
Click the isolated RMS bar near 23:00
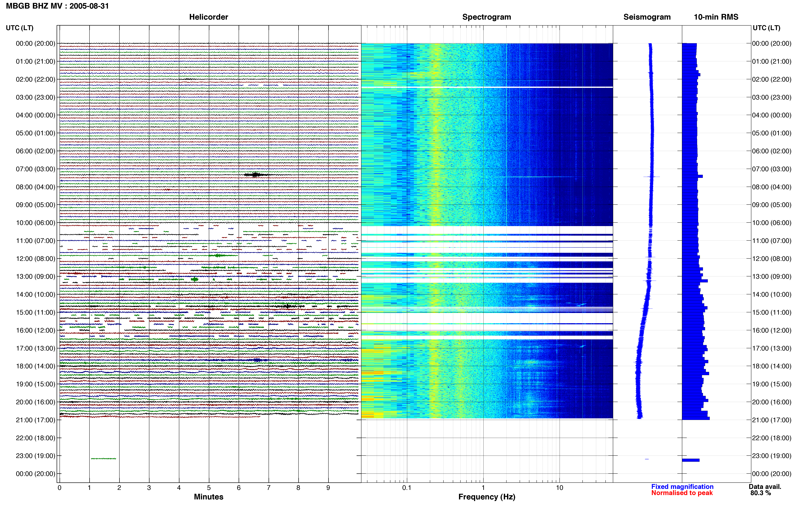(691, 460)
